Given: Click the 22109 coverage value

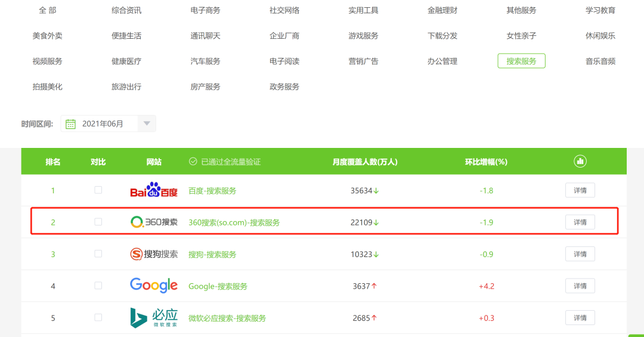Looking at the screenshot, I should point(361,222).
